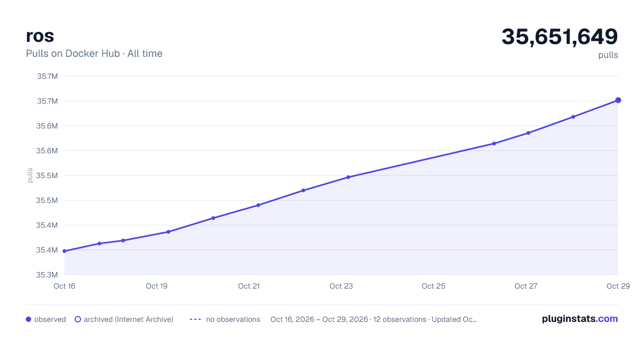This screenshot has height=338, width=644.
Task: Click the 'observed' legend label
Action: (x=50, y=319)
